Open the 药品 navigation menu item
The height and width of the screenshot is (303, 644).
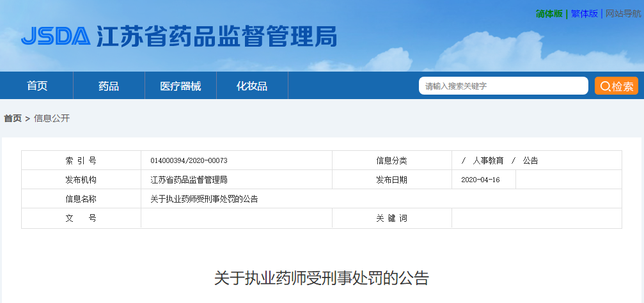(x=109, y=86)
